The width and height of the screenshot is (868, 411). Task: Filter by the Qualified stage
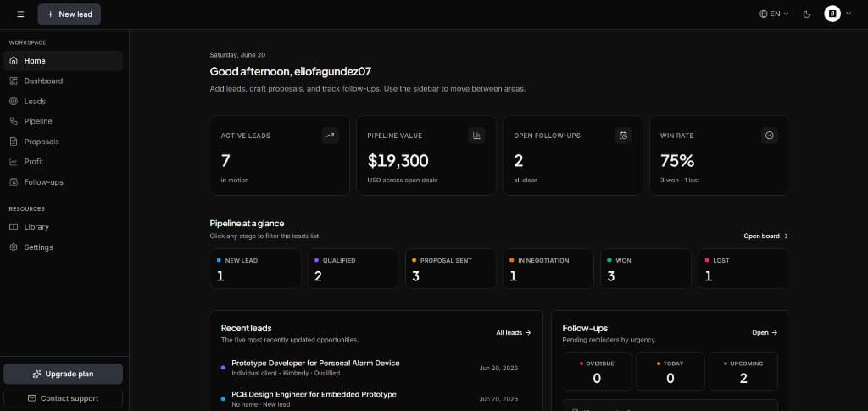353,269
